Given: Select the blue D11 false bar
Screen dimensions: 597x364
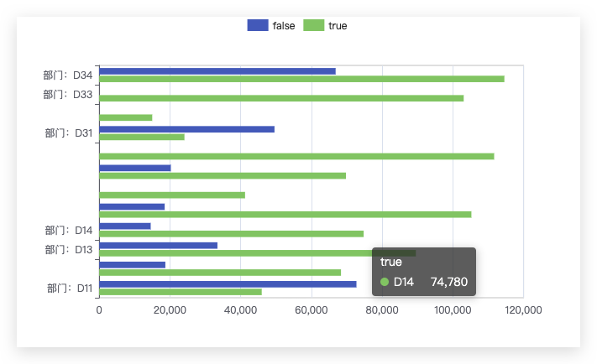Looking at the screenshot, I should click(x=228, y=284).
